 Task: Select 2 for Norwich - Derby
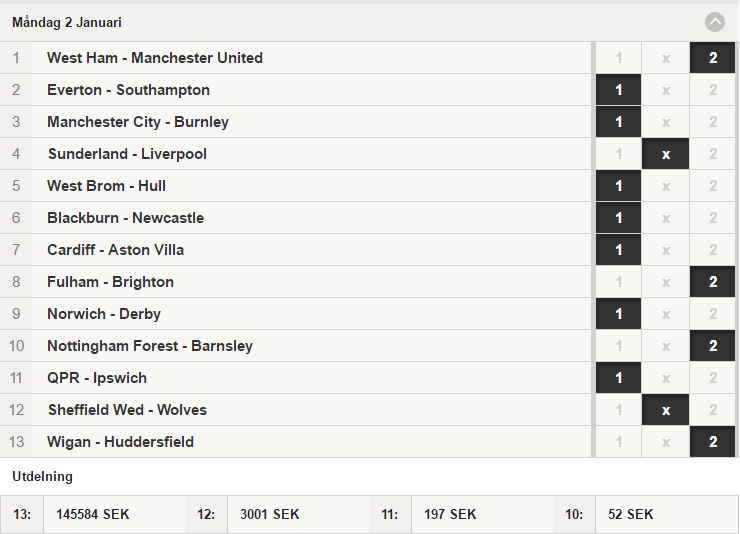(x=713, y=314)
